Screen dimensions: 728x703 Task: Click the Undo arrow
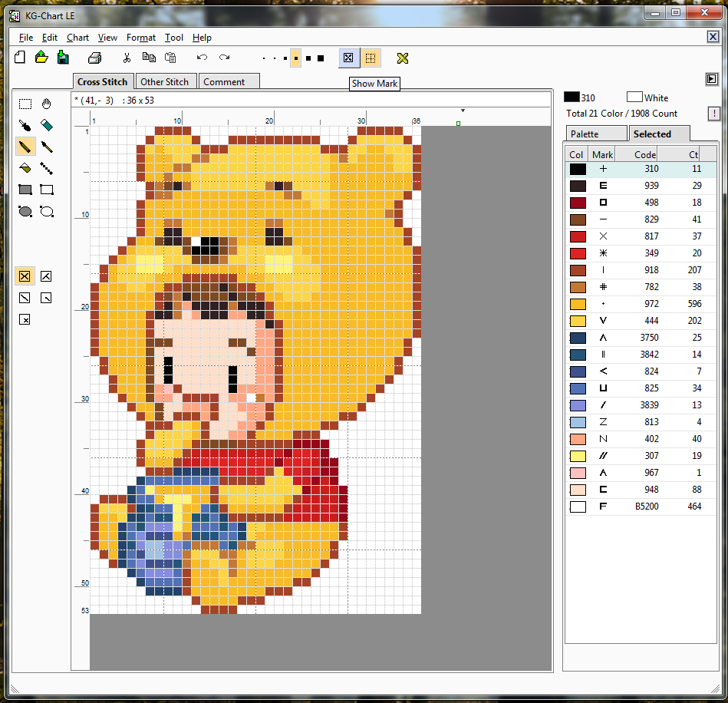202,57
